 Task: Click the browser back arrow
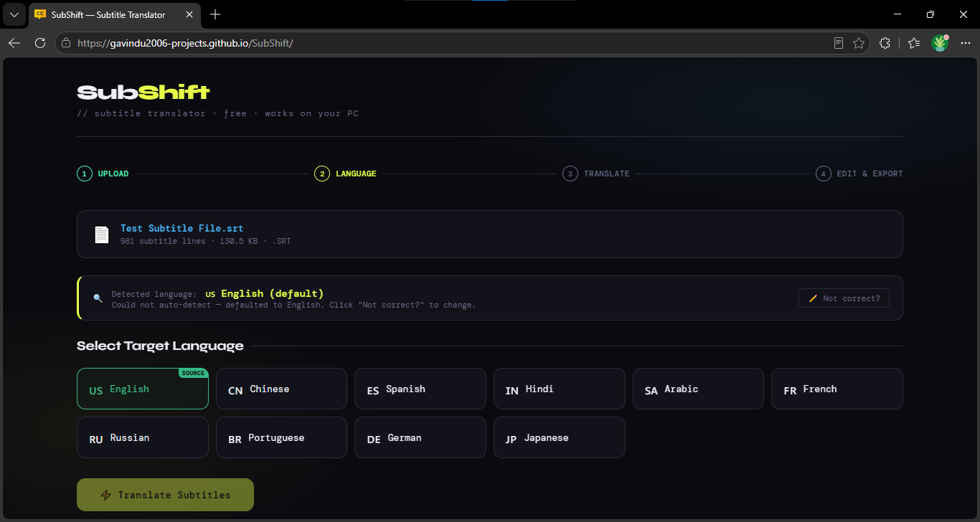[14, 43]
